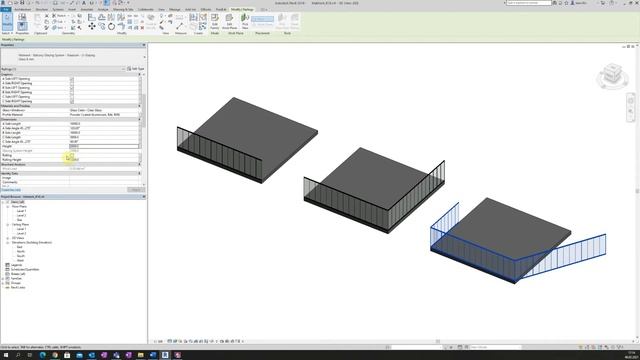Toggle the Railing parameter checkbox
640x360 pixels.
click(x=72, y=155)
